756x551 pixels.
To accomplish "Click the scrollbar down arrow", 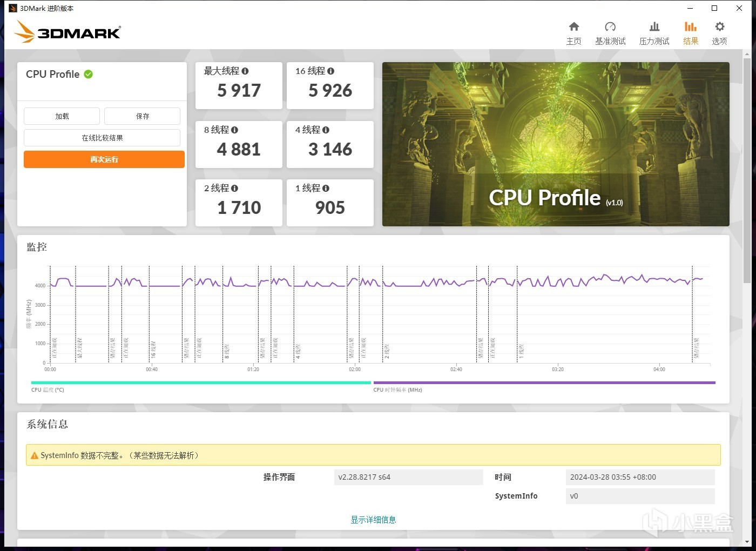I will point(747,542).
